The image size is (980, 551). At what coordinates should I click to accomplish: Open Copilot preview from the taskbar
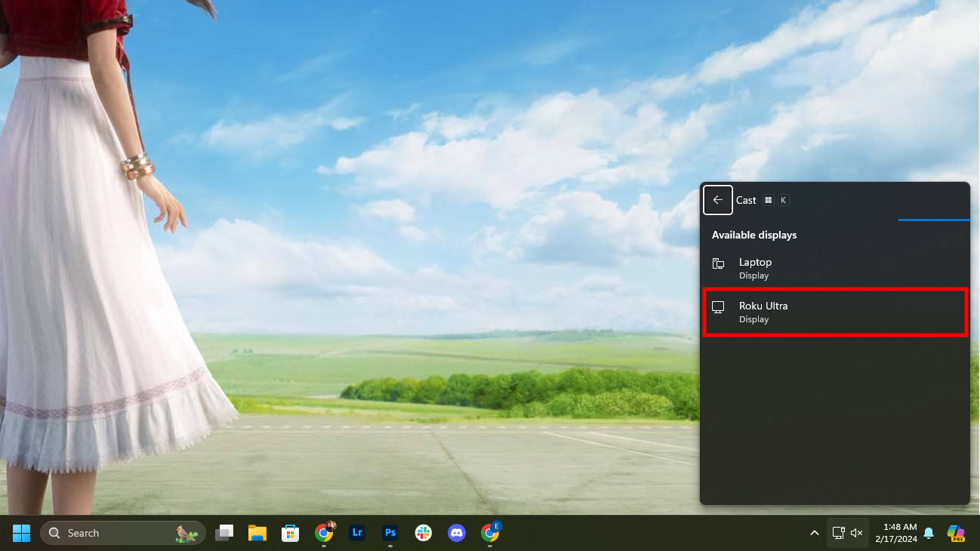click(x=957, y=533)
